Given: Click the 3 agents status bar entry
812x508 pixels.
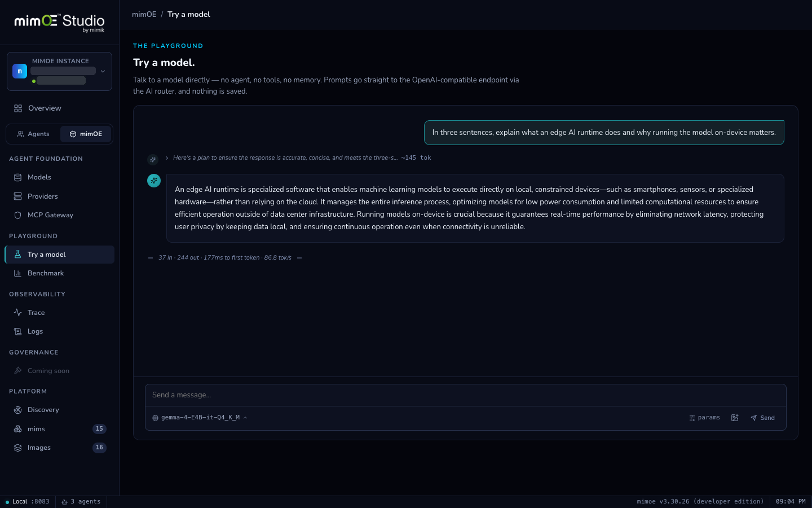Looking at the screenshot, I should coord(81,502).
